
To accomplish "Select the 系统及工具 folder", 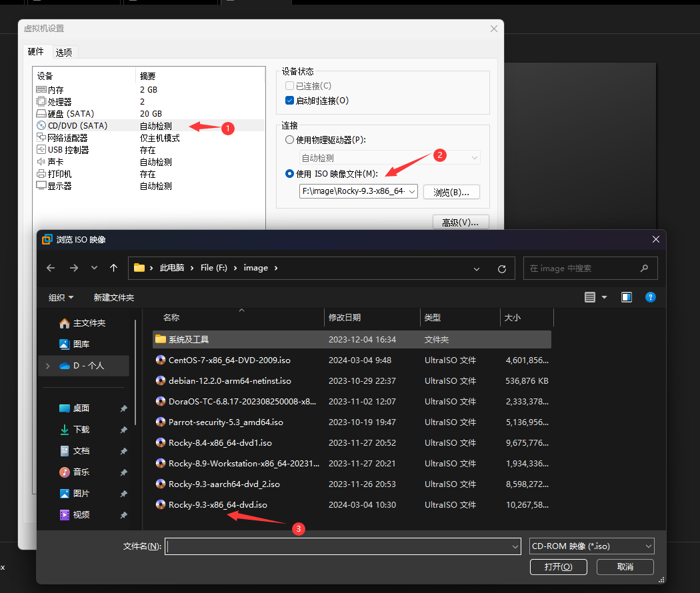I will (x=352, y=340).
